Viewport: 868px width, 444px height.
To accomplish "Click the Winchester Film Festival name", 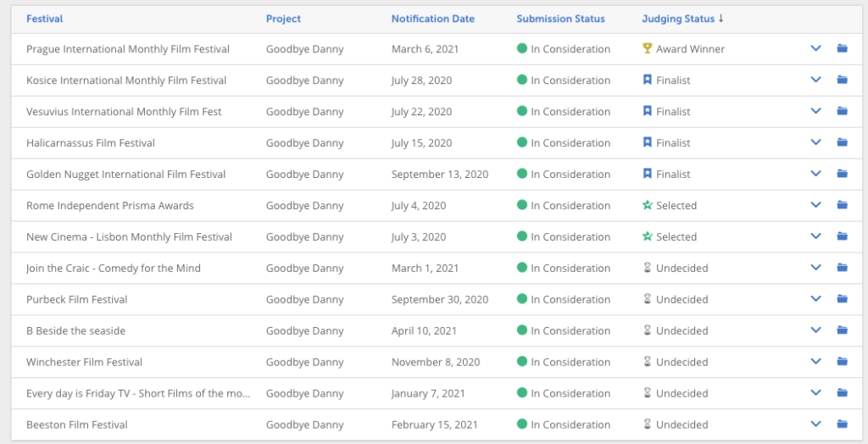I will (x=84, y=362).
